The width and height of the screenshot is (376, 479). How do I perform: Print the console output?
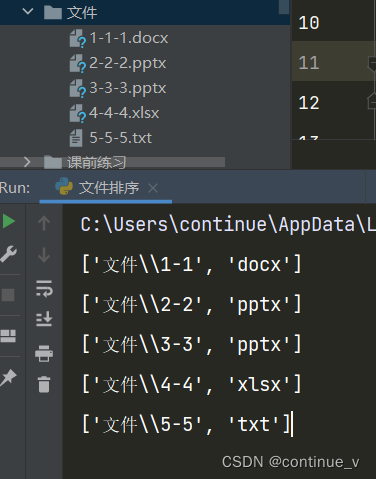click(x=44, y=353)
